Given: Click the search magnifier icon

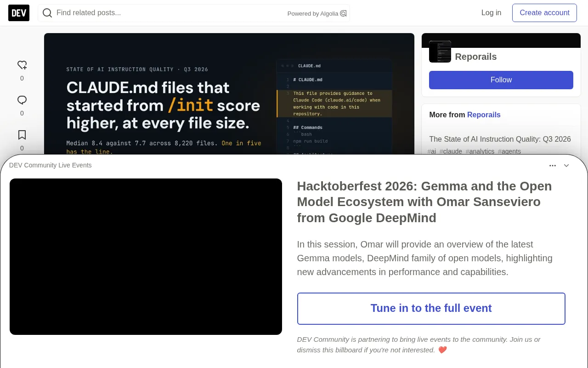Looking at the screenshot, I should tap(47, 13).
